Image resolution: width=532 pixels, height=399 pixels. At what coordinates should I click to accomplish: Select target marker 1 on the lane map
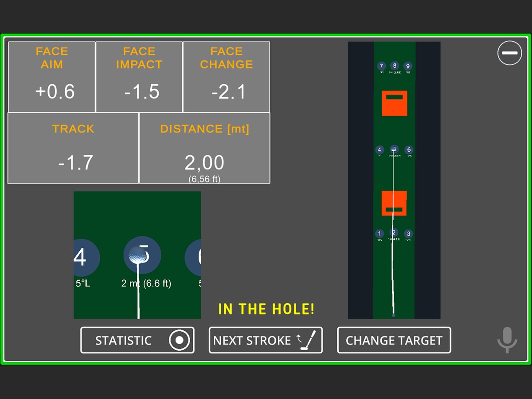(x=379, y=234)
